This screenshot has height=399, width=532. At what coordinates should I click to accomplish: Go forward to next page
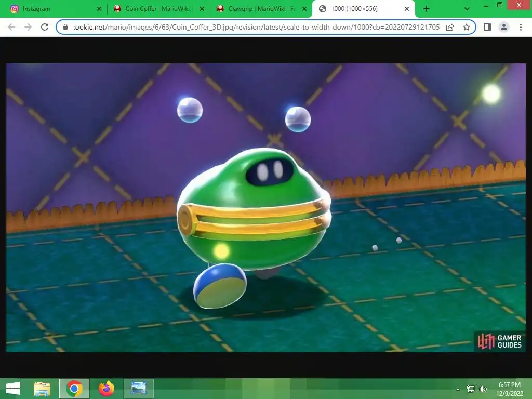(28, 27)
